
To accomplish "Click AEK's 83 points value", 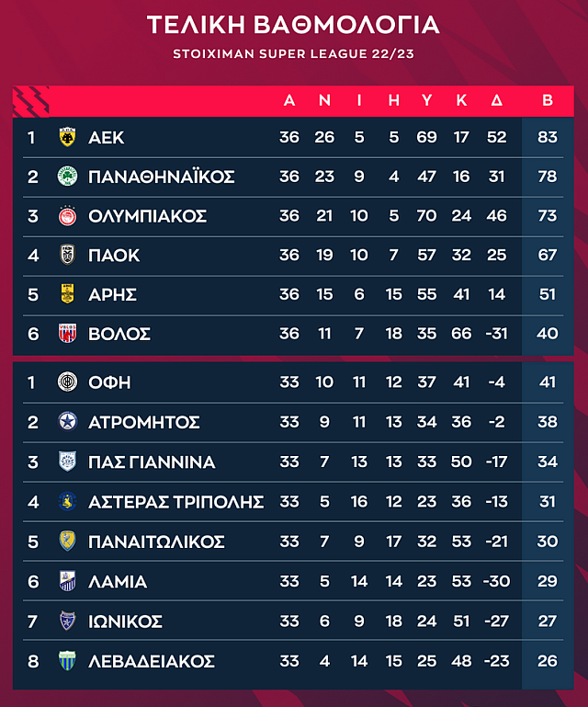I will point(548,138).
